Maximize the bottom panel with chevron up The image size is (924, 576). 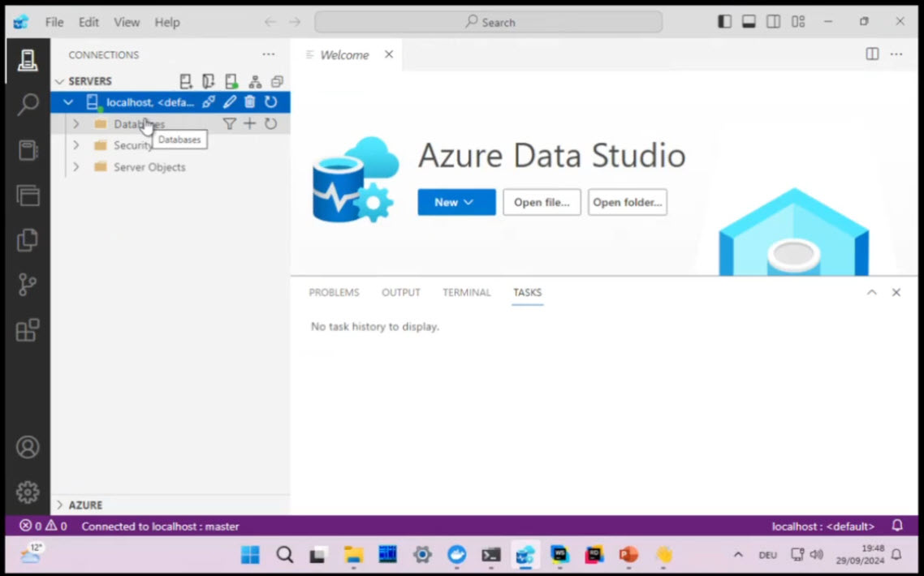point(871,292)
